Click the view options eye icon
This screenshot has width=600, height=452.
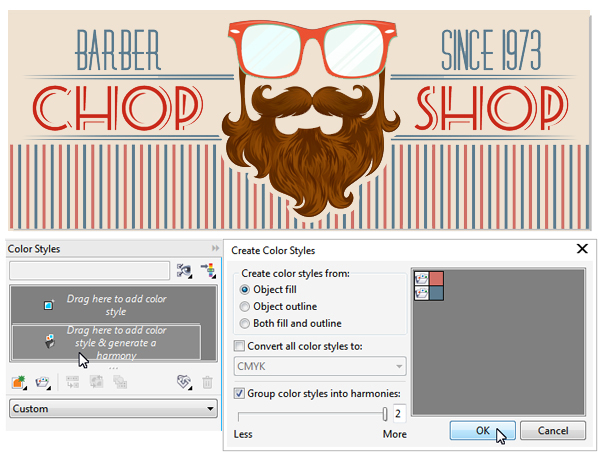[184, 271]
